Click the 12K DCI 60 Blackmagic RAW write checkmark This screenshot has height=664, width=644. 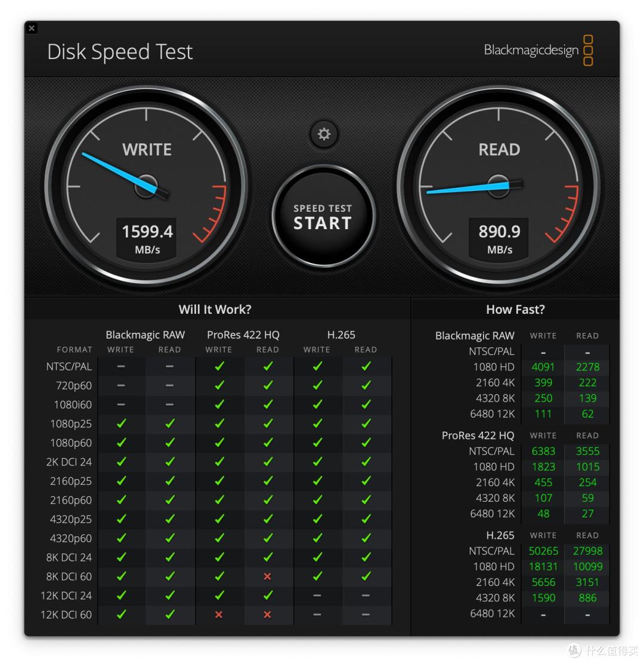point(122,614)
